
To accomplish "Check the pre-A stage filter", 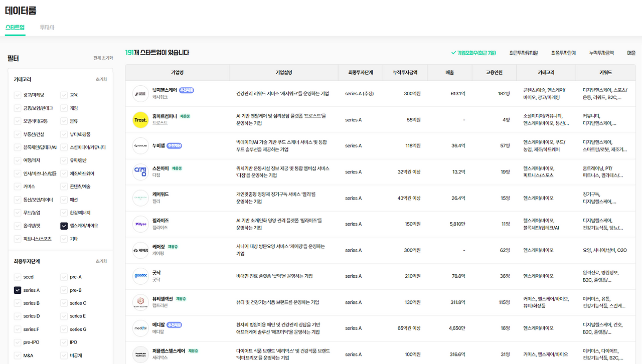I will click(64, 277).
